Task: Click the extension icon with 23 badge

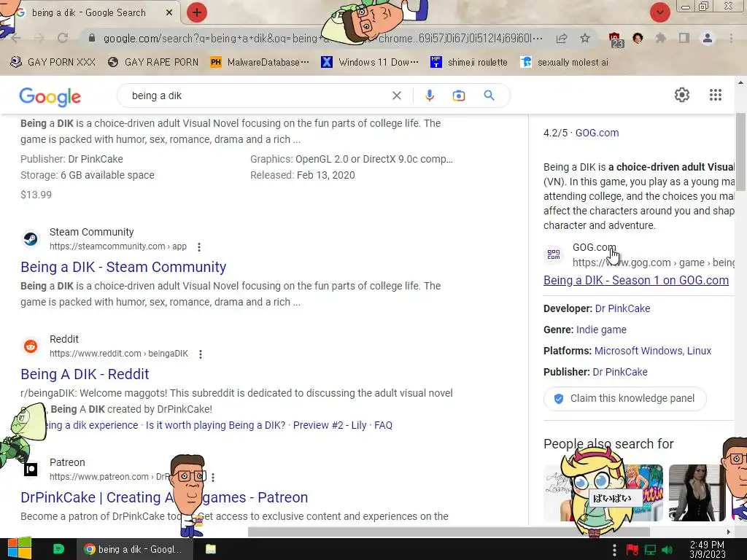Action: coord(616,39)
